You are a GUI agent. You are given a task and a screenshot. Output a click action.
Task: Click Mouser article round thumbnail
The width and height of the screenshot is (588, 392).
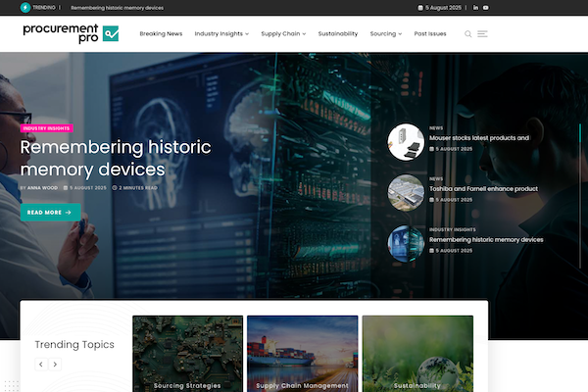[x=406, y=142]
